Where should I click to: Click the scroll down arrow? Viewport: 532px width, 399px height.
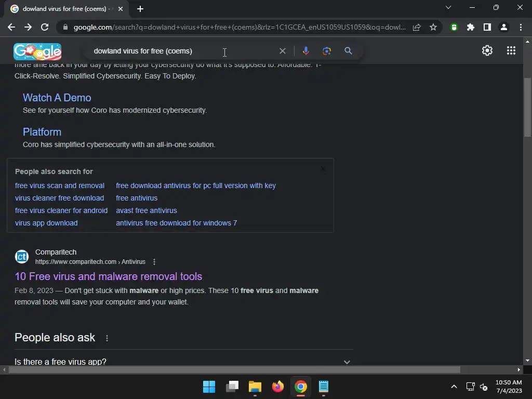[x=527, y=361]
